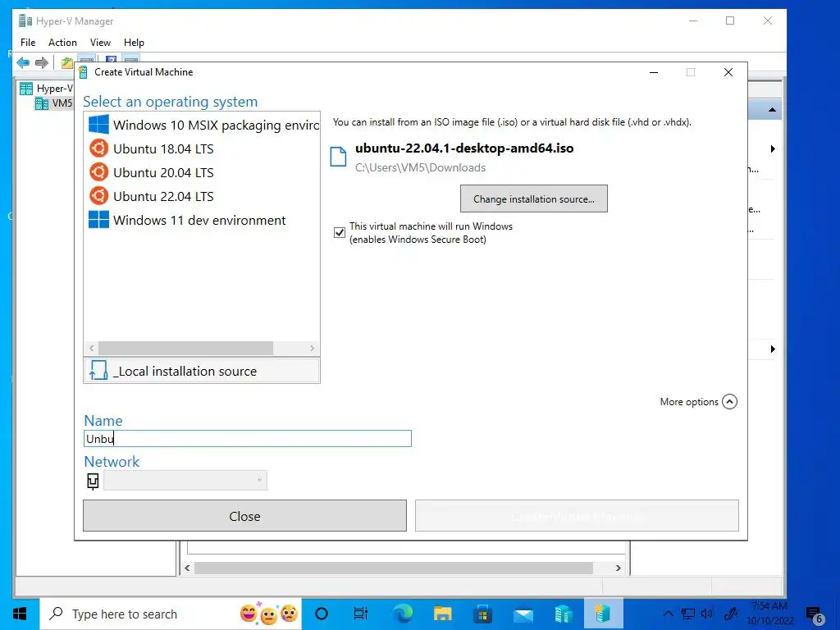Open the View menu in Hyper-V Manager
Image resolution: width=840 pixels, height=630 pixels.
pyautogui.click(x=100, y=43)
